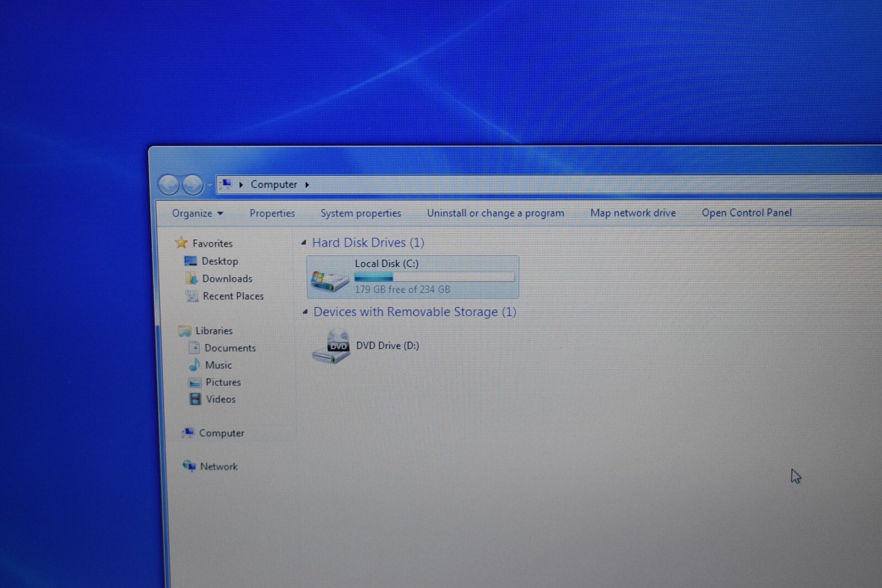Click the Local Disk (C:) usage bar
Screen dimensions: 882x588
coord(434,277)
